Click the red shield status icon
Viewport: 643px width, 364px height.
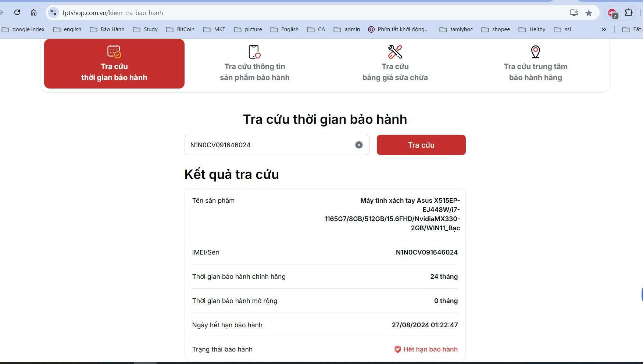[397, 349]
